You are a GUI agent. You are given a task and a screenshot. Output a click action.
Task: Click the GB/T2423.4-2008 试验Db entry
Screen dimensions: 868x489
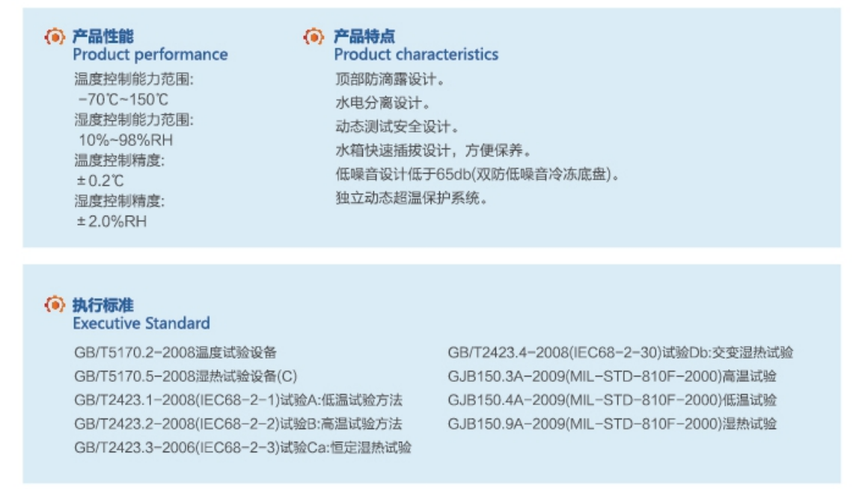620,352
